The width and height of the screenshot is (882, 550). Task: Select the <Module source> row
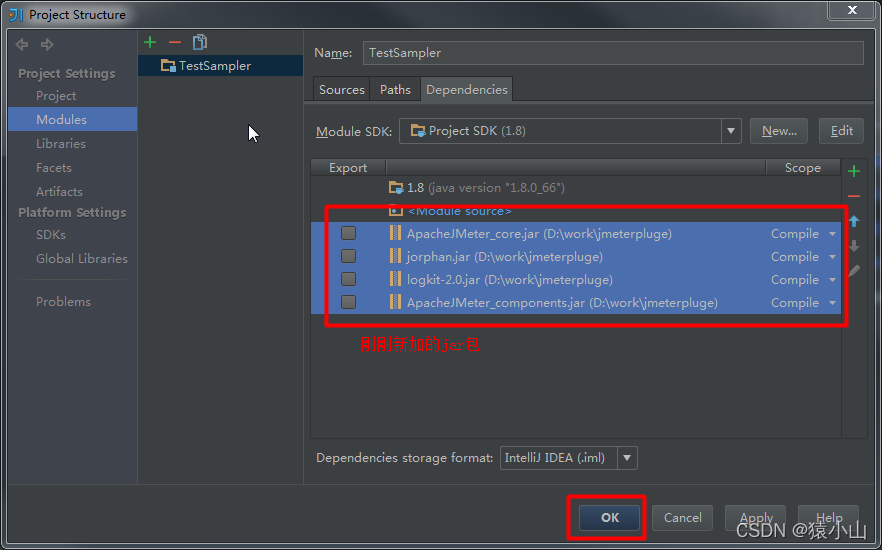(576, 211)
